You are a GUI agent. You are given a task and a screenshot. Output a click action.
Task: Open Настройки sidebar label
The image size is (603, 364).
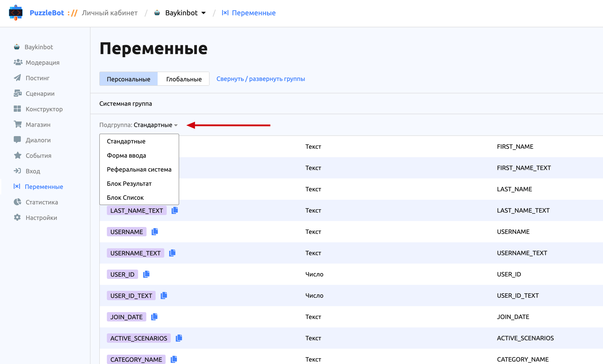point(41,218)
